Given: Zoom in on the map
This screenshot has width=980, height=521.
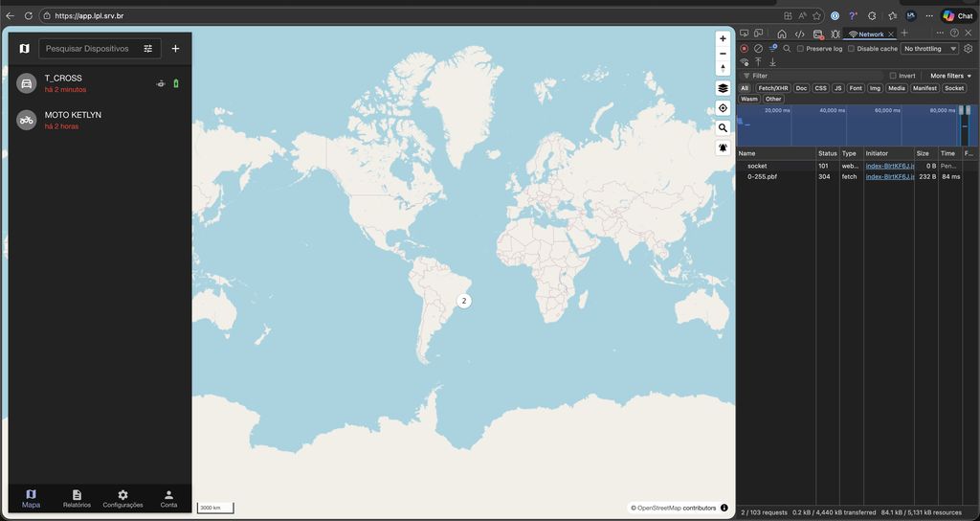Looking at the screenshot, I should [723, 38].
